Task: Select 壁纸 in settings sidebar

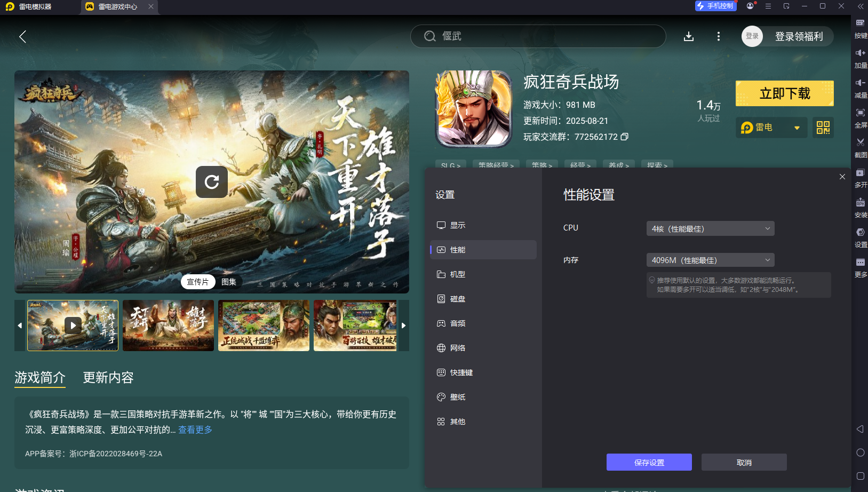Action: (x=483, y=397)
